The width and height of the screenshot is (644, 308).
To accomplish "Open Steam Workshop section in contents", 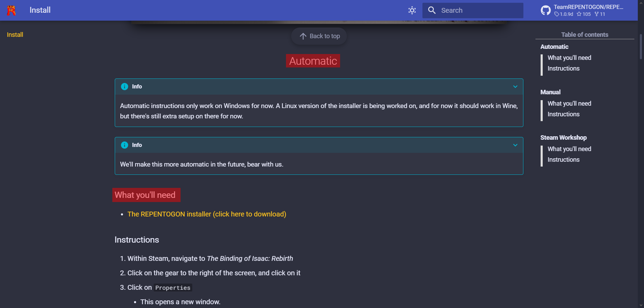I will (563, 138).
